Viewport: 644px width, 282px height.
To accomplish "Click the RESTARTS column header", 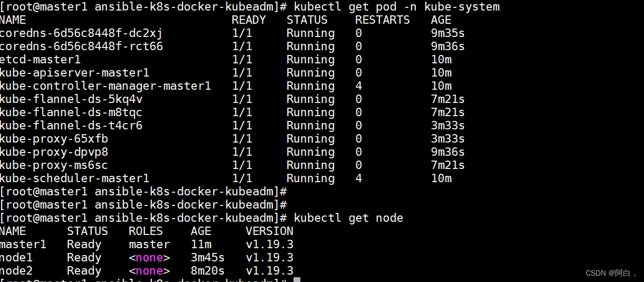I will click(x=382, y=20).
